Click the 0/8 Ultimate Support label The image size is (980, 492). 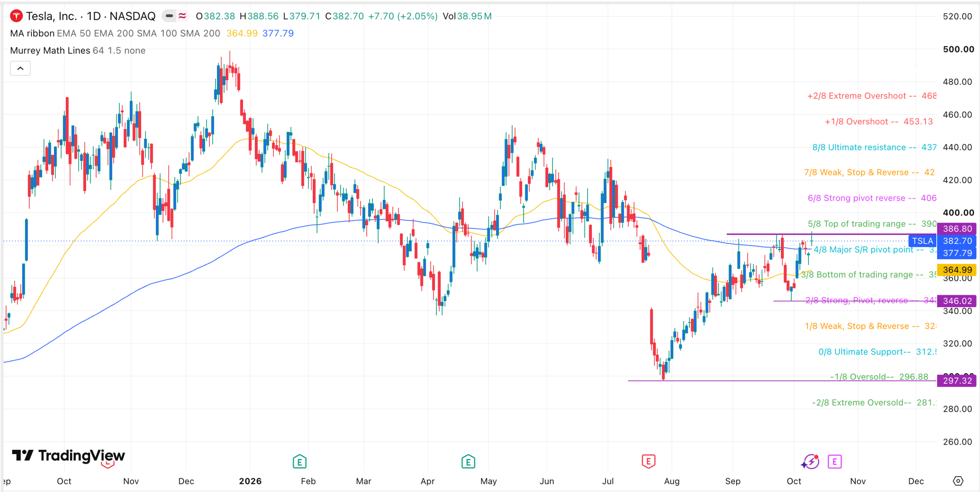coord(877,352)
